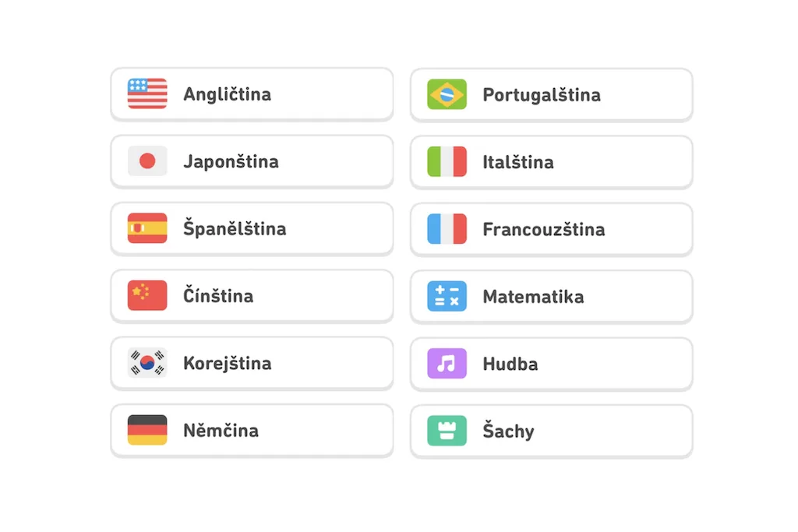The height and width of the screenshot is (532, 798).
Task: Click the Japanese flag icon
Action: coord(147,161)
